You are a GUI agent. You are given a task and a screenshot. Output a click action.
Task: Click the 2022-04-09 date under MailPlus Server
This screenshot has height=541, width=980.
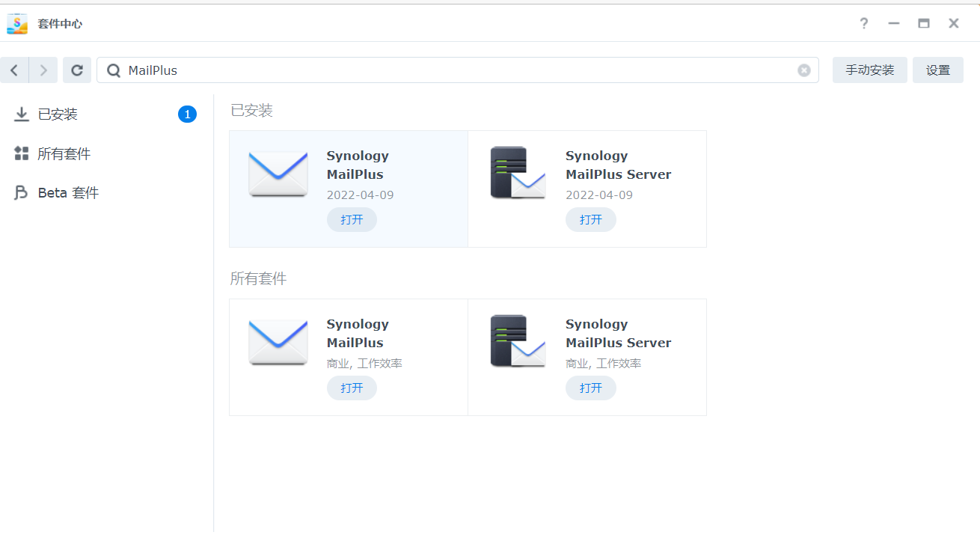coord(599,195)
